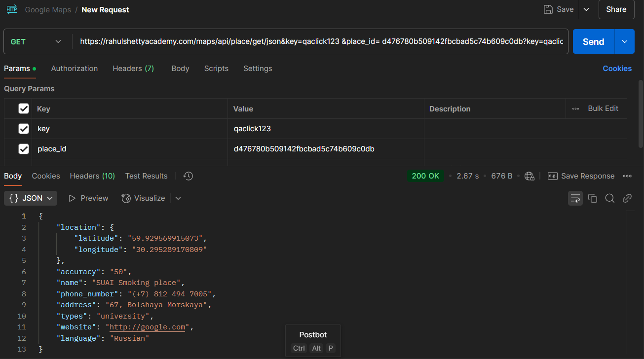Open the JSON format dropdown
This screenshot has height=359, width=644.
coord(31,198)
